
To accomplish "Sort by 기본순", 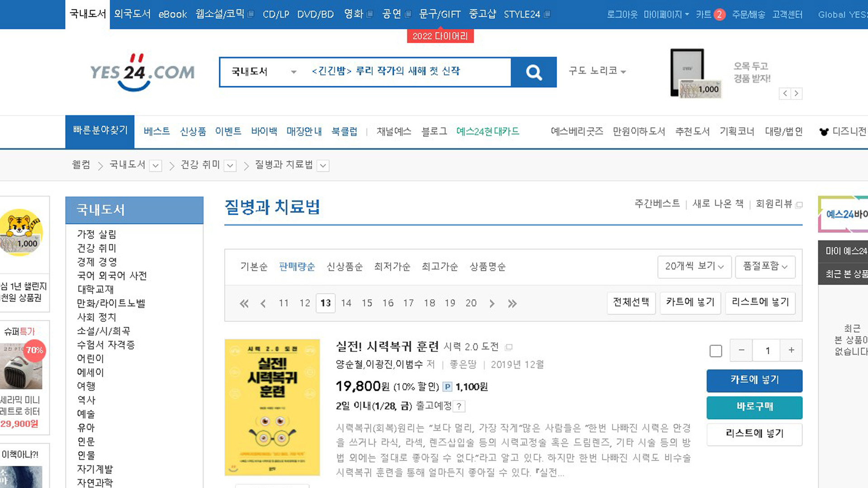I will tap(254, 267).
